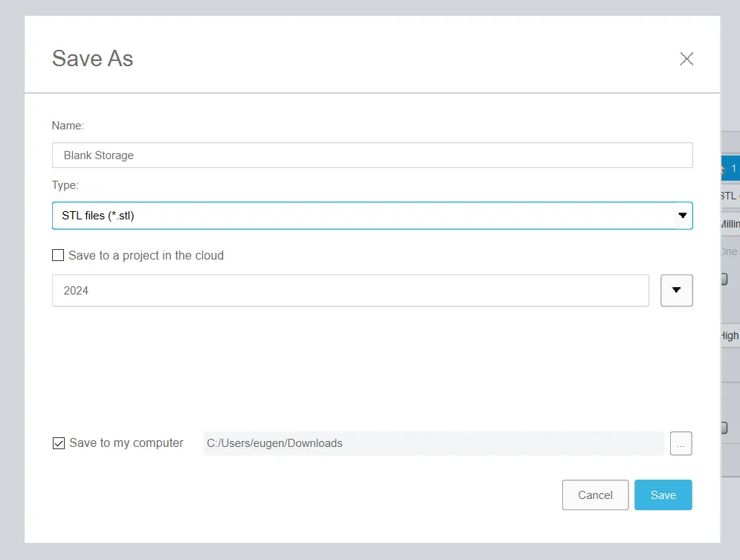Select the blue highlighted header in background panel
740x560 pixels.
(730, 169)
